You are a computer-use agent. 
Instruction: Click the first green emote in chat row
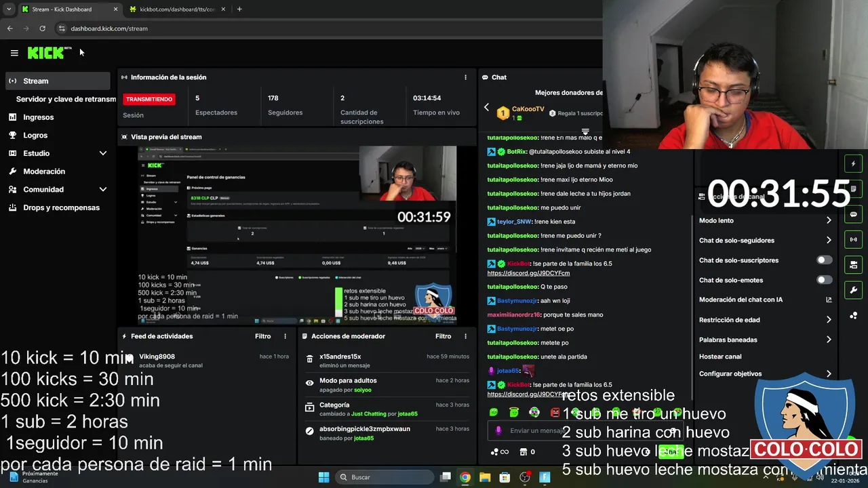pyautogui.click(x=494, y=412)
